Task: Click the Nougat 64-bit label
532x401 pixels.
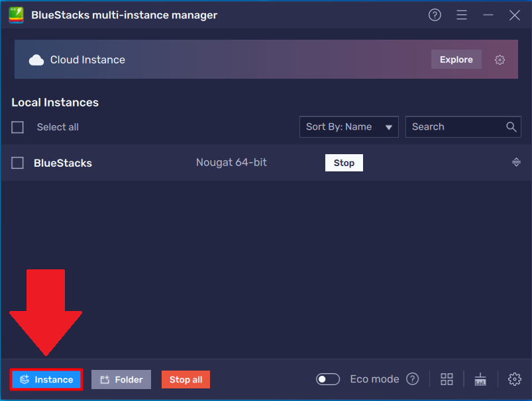Action: [x=231, y=162]
